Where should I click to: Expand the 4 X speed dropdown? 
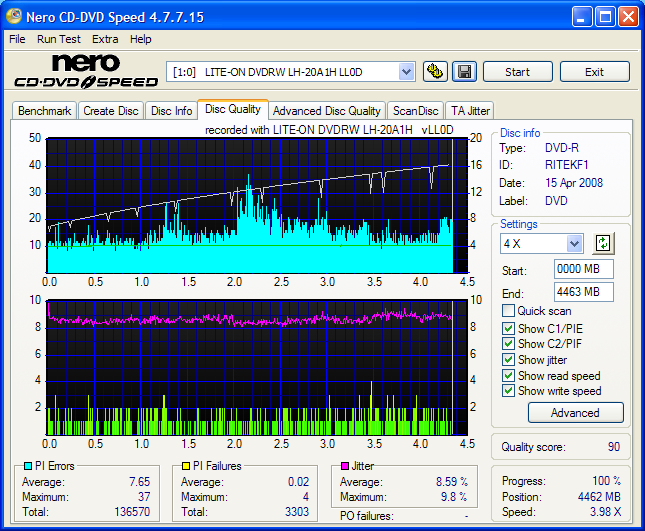point(574,243)
